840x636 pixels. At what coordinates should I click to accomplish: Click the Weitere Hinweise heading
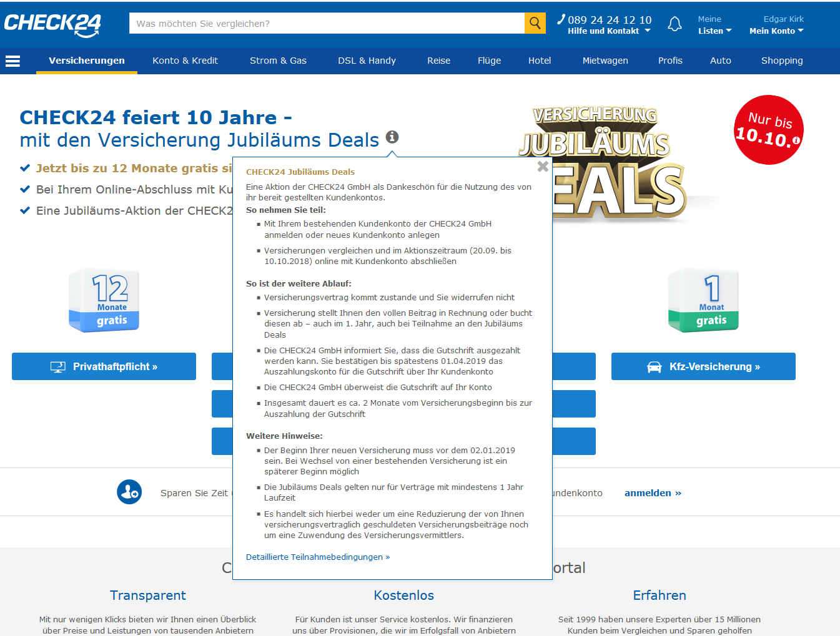(x=284, y=436)
